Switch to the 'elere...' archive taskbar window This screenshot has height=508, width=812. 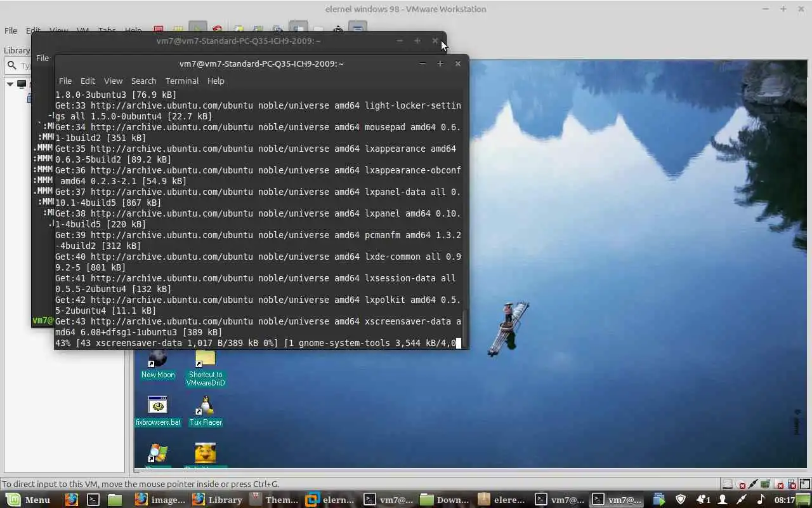coord(502,500)
